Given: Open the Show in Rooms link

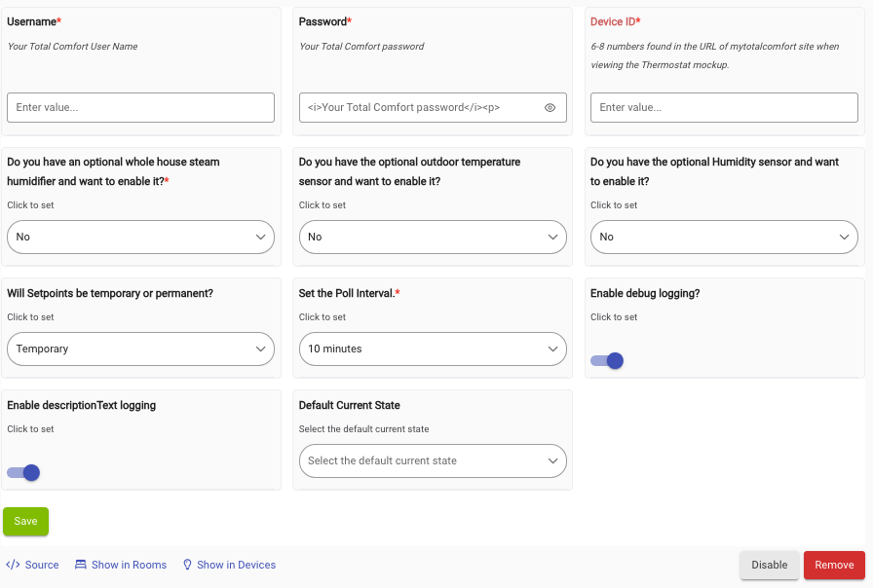Looking at the screenshot, I should [x=121, y=565].
